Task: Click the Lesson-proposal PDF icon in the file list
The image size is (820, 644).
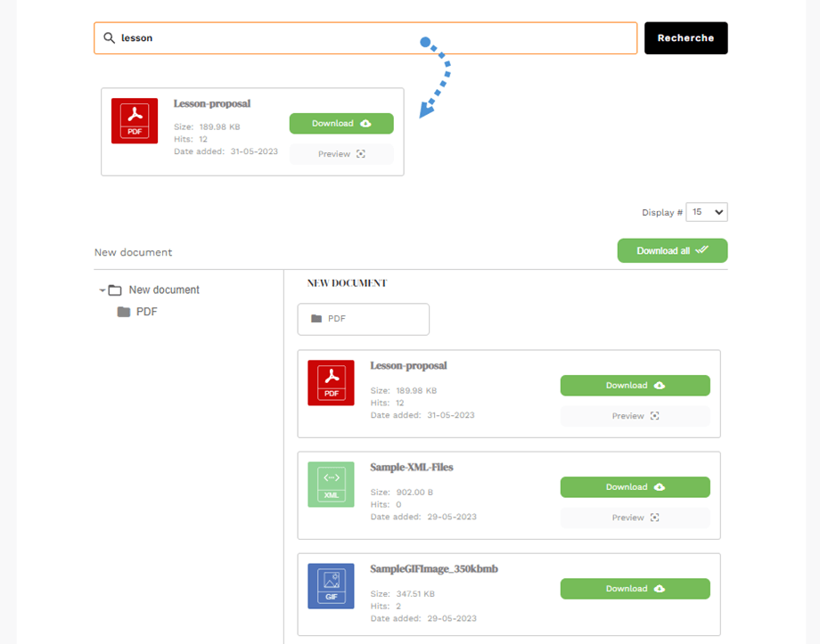Action: (331, 383)
